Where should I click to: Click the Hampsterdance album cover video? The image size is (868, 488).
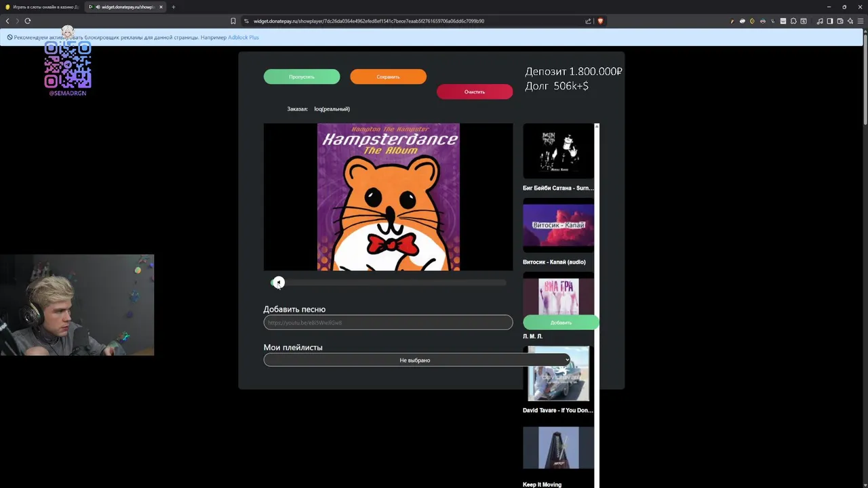tap(388, 197)
